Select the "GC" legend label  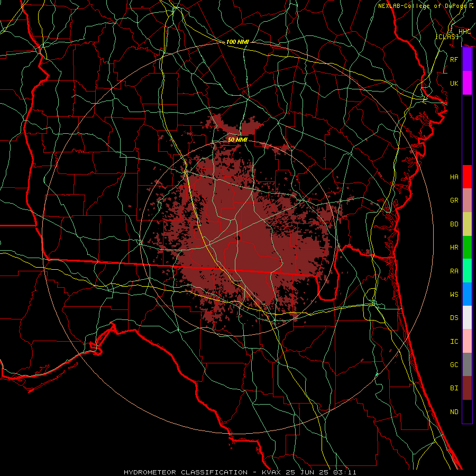point(454,365)
